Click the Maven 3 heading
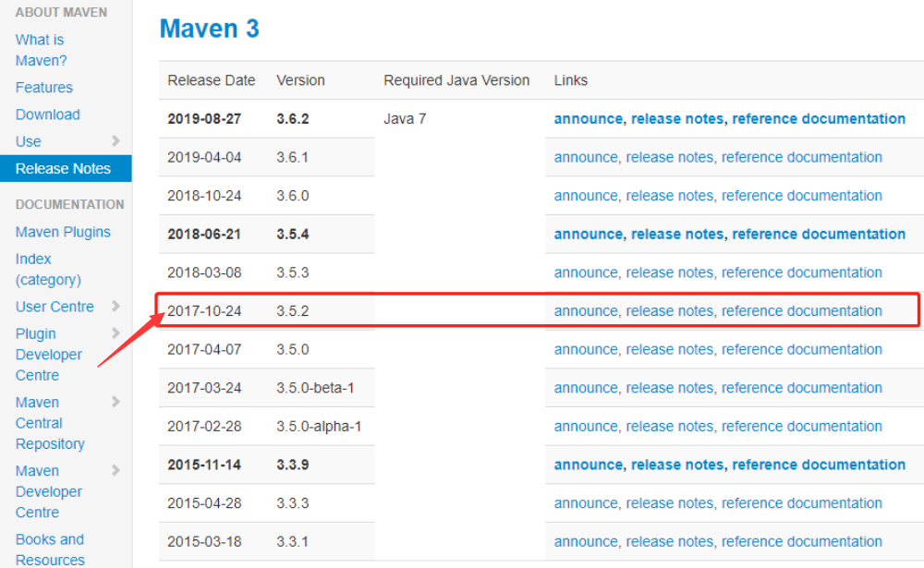Screen dimensions: 924x568 [x=209, y=29]
